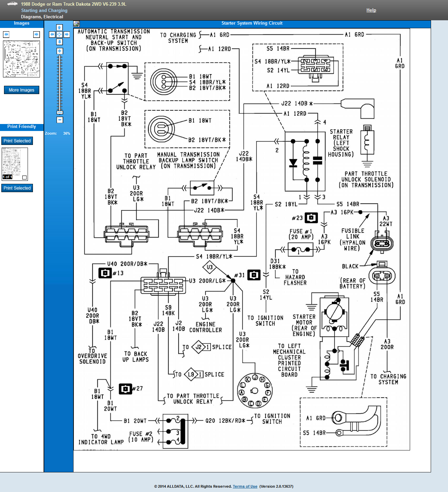
Task: Click the upper Print Selected button
Action: 17,141
